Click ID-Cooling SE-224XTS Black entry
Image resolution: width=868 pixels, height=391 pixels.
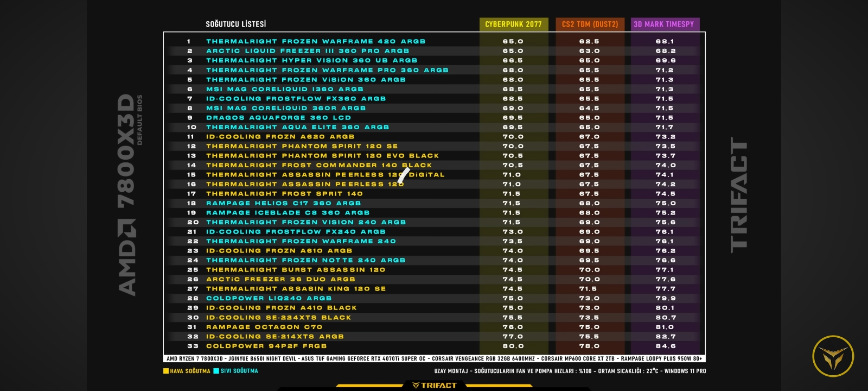[279, 318]
